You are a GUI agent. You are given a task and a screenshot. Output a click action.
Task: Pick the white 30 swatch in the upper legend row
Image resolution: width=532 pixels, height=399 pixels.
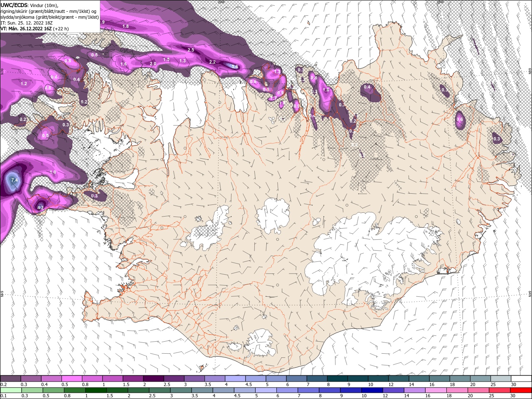(x=521, y=379)
